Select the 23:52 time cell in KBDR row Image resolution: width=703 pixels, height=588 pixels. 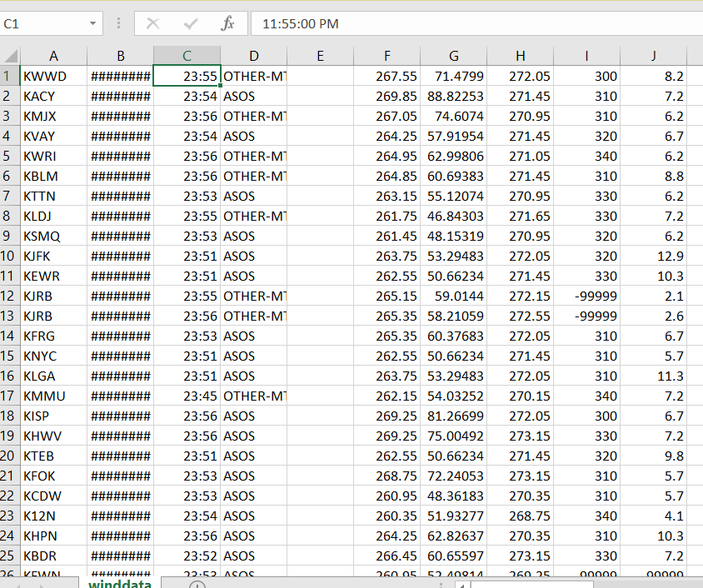coord(187,556)
